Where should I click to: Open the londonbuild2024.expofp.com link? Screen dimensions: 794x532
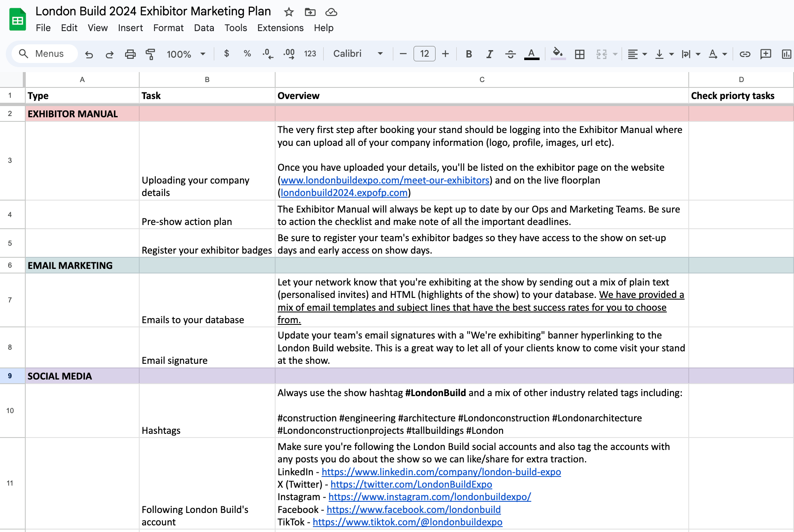344,193
